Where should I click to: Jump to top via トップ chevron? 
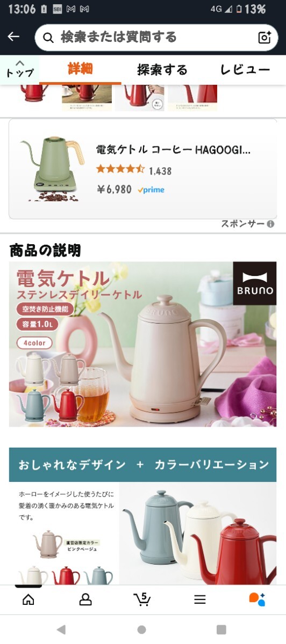(20, 69)
